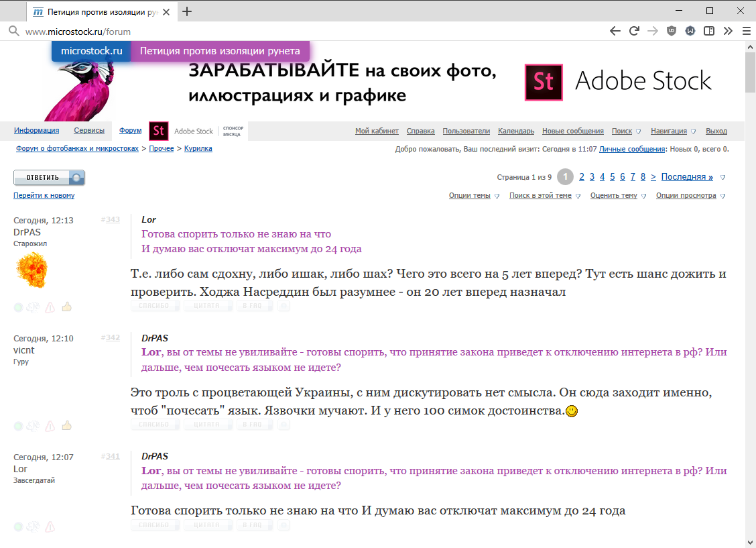This screenshot has width=756, height=548.
Task: Follow the Перейти к новому link
Action: tap(44, 195)
